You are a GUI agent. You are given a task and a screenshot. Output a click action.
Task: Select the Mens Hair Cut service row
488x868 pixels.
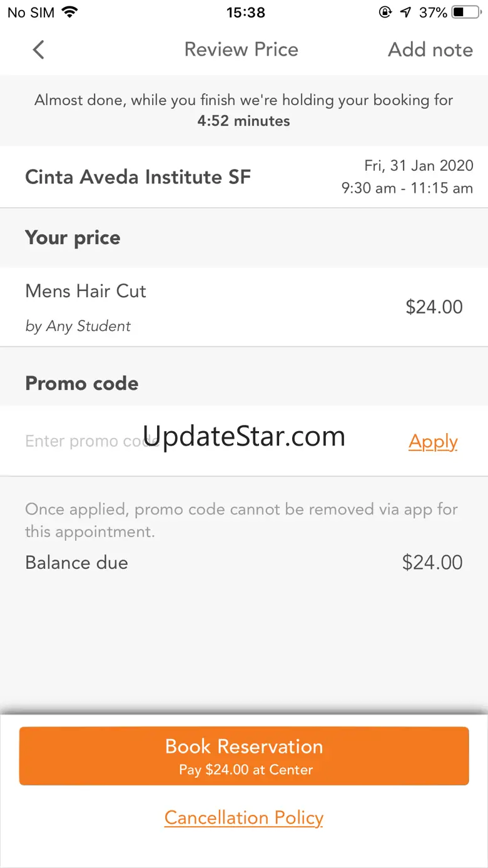[244, 307]
